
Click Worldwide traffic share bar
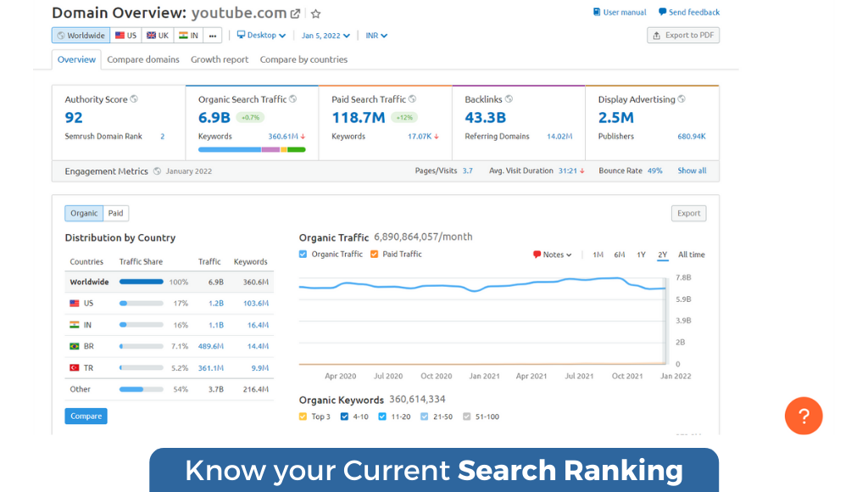point(142,282)
